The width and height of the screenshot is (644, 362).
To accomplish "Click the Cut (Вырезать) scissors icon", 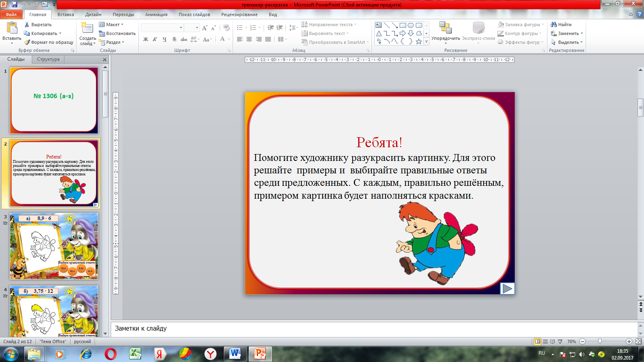I will click(27, 25).
